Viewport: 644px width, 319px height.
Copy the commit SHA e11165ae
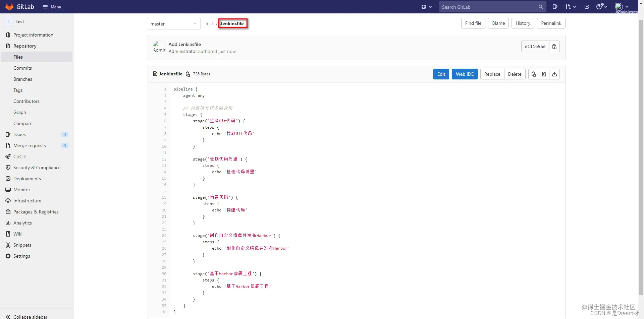pyautogui.click(x=554, y=46)
